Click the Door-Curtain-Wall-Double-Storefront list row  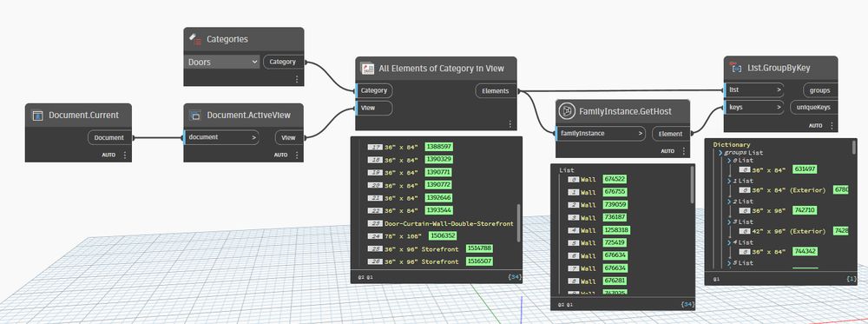click(x=441, y=223)
